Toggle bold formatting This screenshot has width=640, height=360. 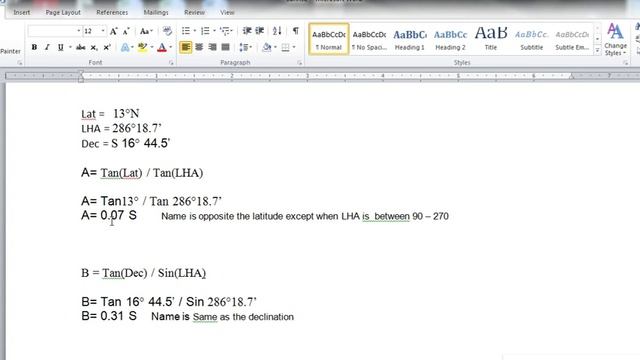tap(34, 47)
